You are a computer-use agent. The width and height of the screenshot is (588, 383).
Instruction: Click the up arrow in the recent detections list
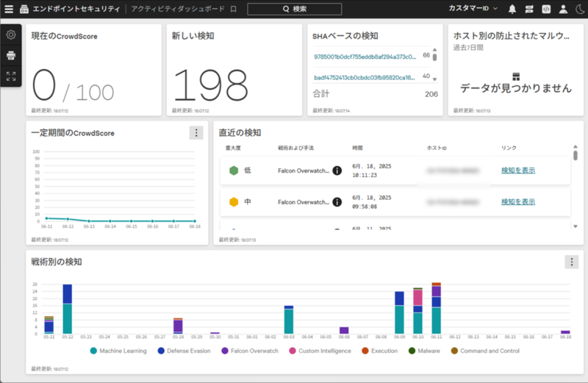[576, 147]
